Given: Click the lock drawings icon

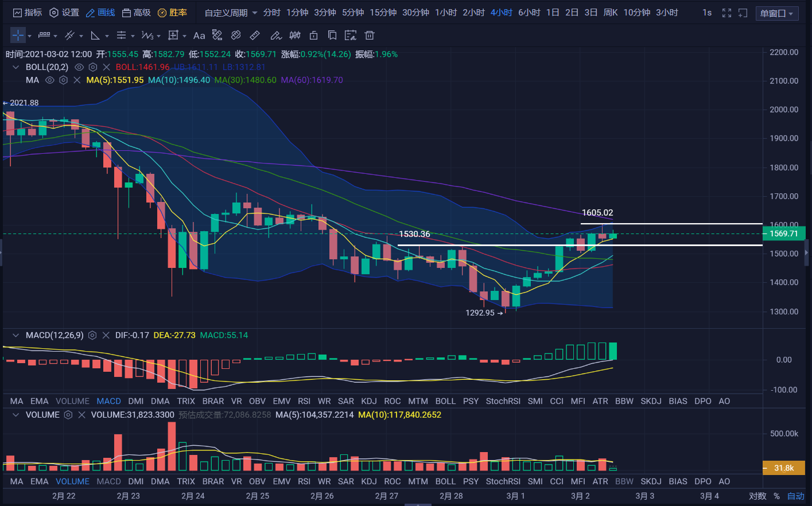Looking at the screenshot, I should [x=313, y=36].
